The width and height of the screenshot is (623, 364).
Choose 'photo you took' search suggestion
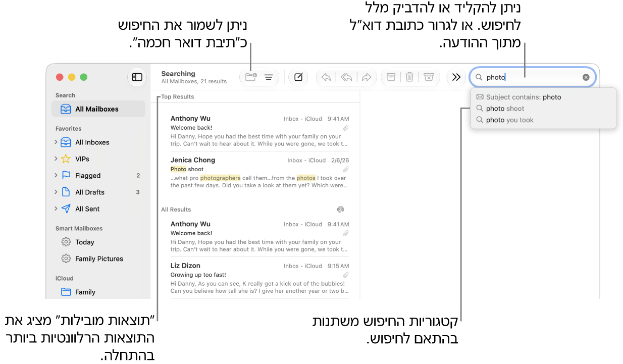click(x=543, y=120)
